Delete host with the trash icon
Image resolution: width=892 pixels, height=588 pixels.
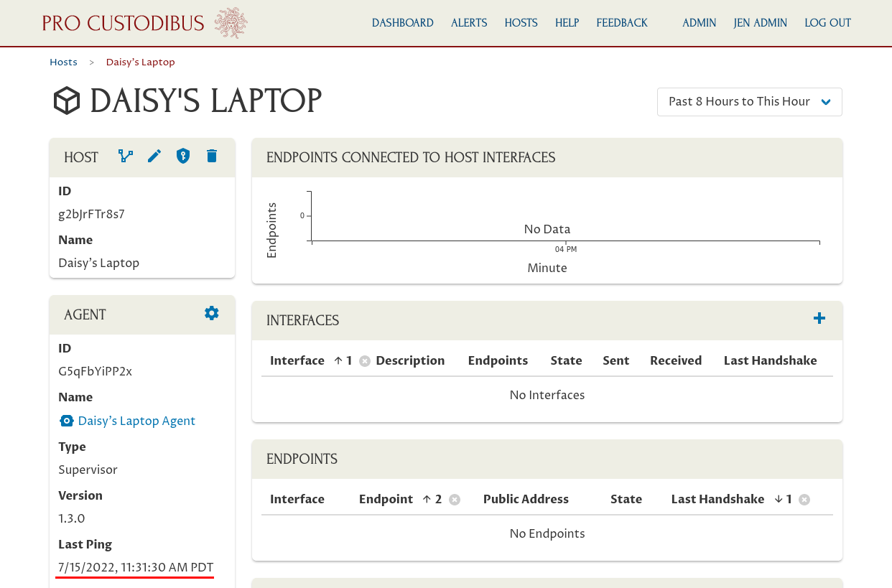coord(212,156)
